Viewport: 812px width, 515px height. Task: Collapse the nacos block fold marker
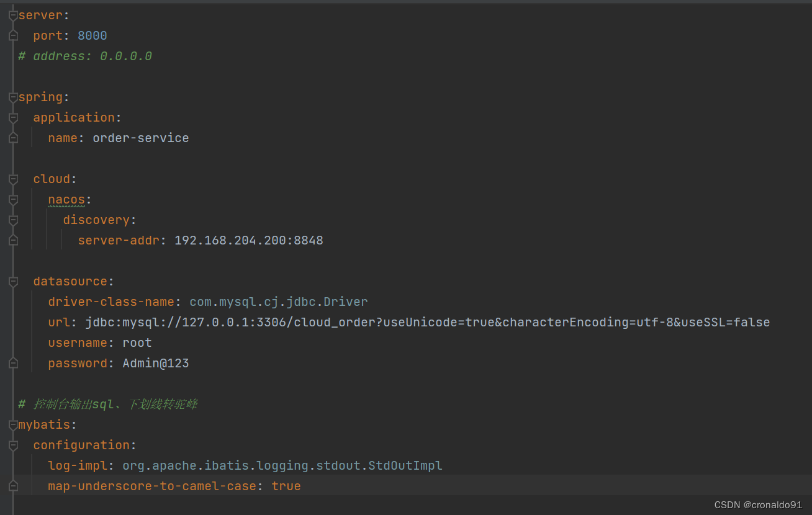(13, 200)
